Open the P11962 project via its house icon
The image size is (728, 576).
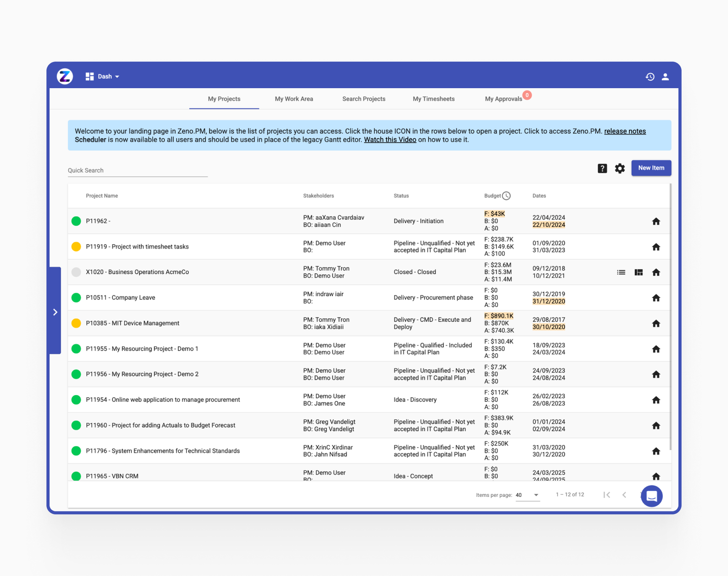[656, 221]
